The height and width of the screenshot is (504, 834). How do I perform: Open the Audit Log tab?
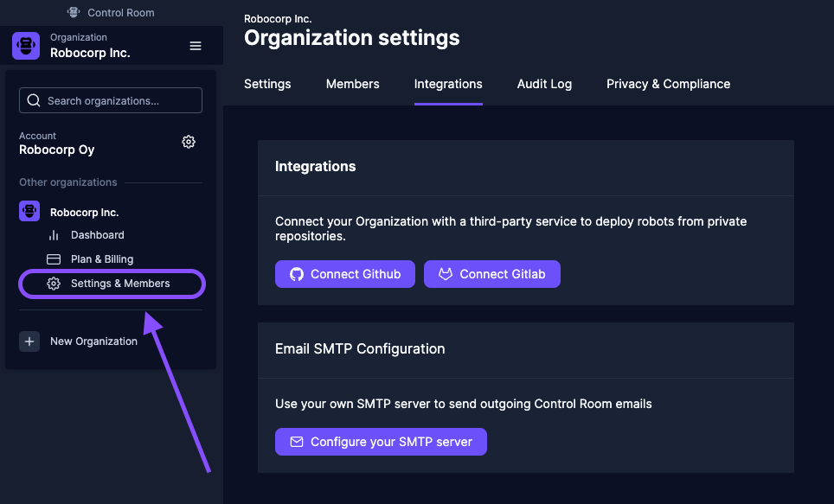[x=545, y=84]
